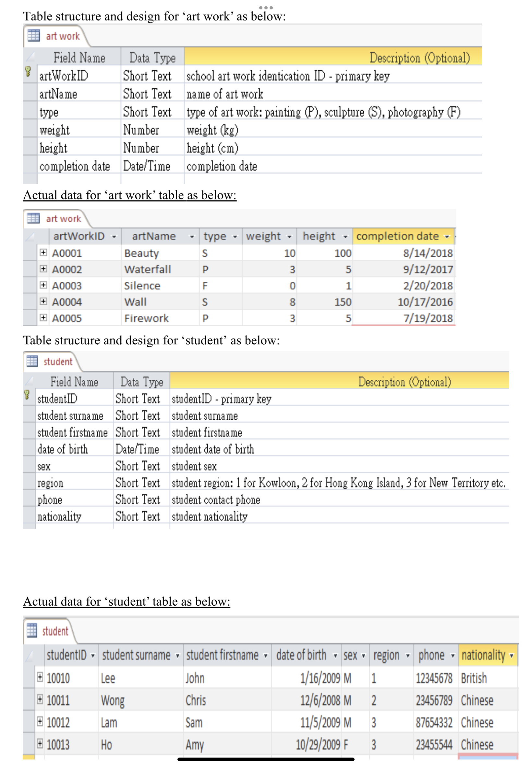Open the 'type' column filter dropdown
The image size is (532, 766).
[235, 236]
